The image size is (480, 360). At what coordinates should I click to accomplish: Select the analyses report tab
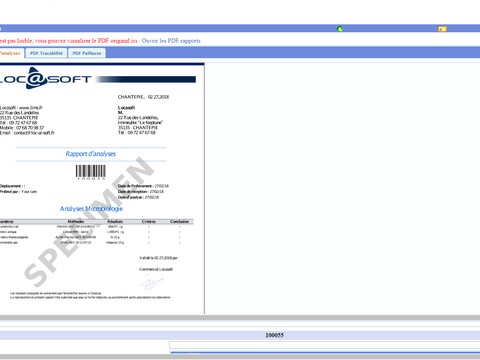11,53
